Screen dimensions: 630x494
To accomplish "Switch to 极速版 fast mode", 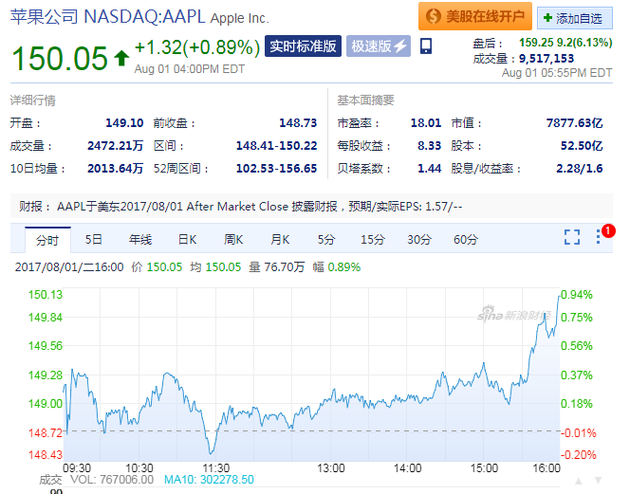I will click(378, 46).
